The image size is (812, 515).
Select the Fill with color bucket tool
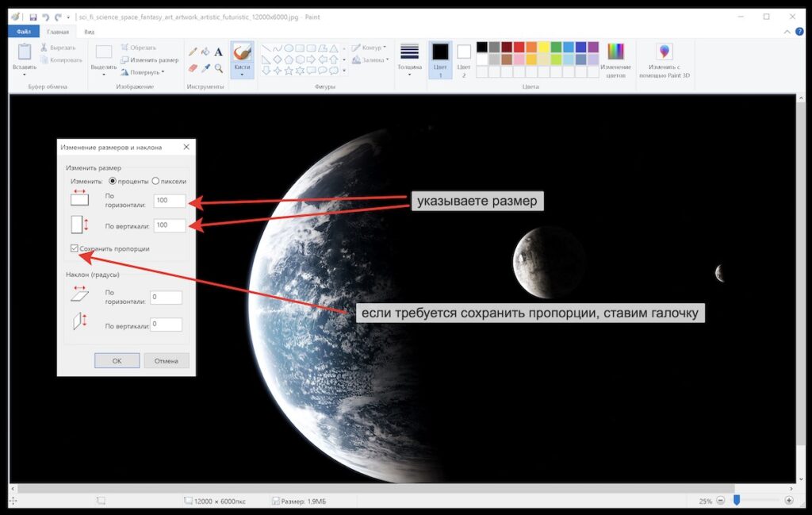click(205, 52)
